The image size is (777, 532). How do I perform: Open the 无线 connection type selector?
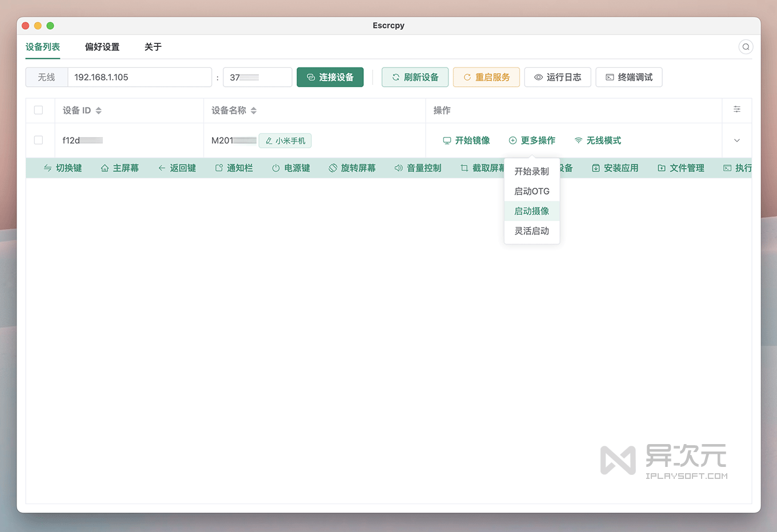pos(46,77)
